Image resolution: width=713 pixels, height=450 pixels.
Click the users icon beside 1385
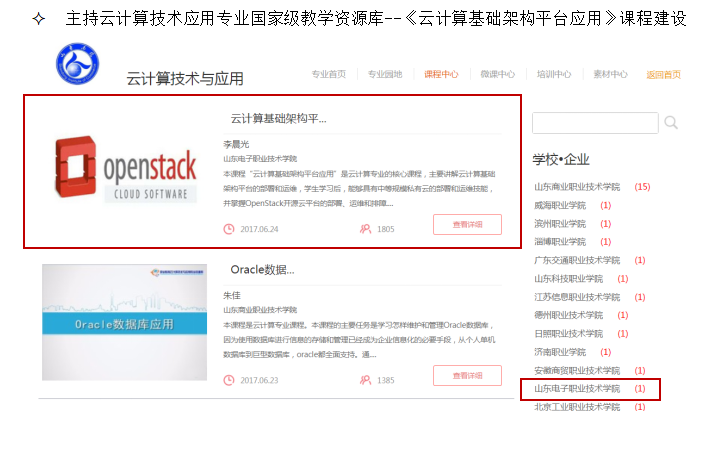point(365,380)
